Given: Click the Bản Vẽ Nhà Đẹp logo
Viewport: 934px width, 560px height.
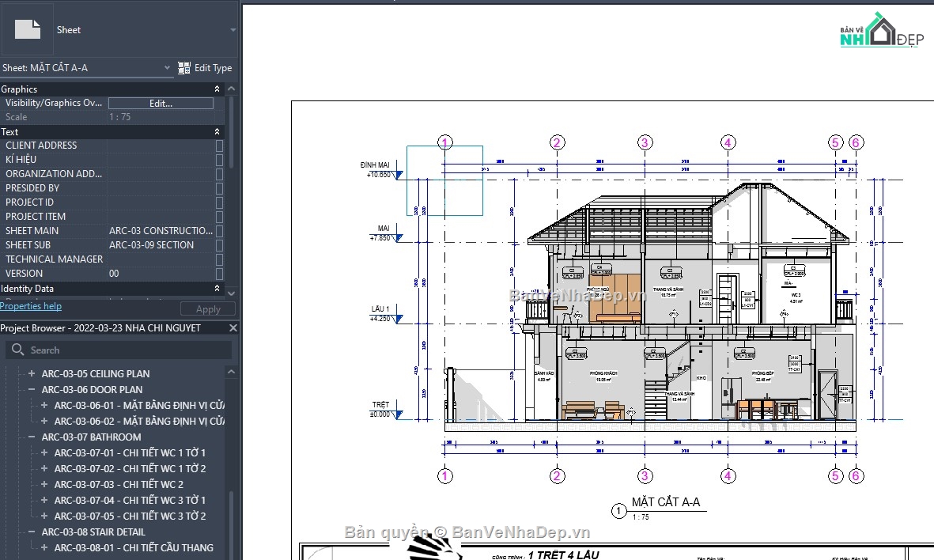Looking at the screenshot, I should point(882,30).
